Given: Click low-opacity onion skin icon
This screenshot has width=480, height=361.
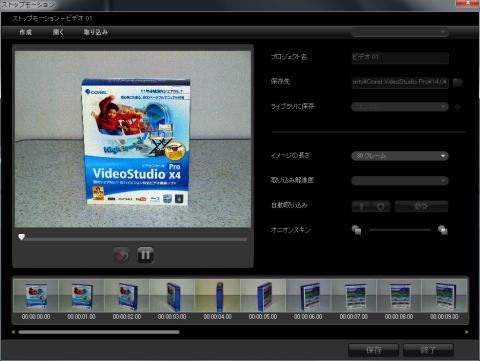Looking at the screenshot, I should click(356, 230).
